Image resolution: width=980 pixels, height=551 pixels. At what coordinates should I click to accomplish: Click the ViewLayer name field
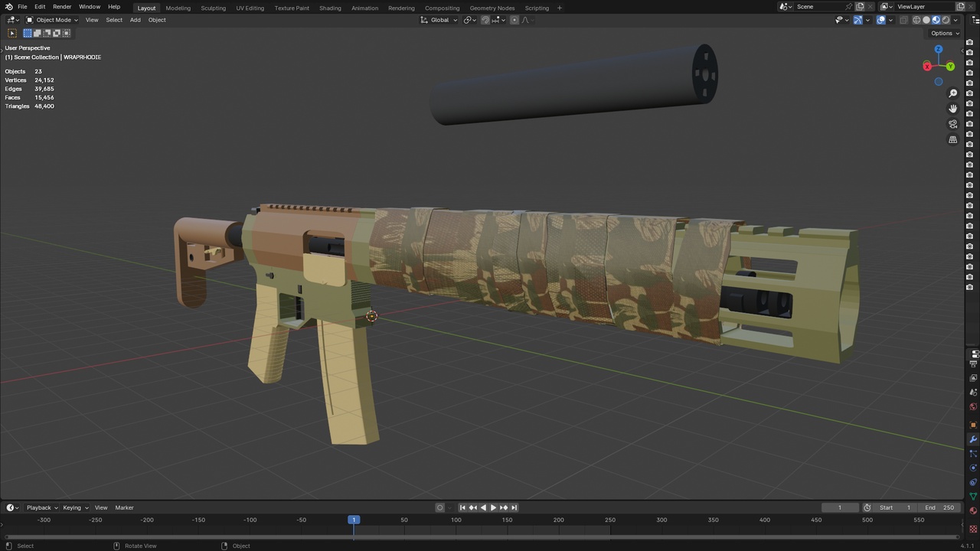[x=925, y=6]
